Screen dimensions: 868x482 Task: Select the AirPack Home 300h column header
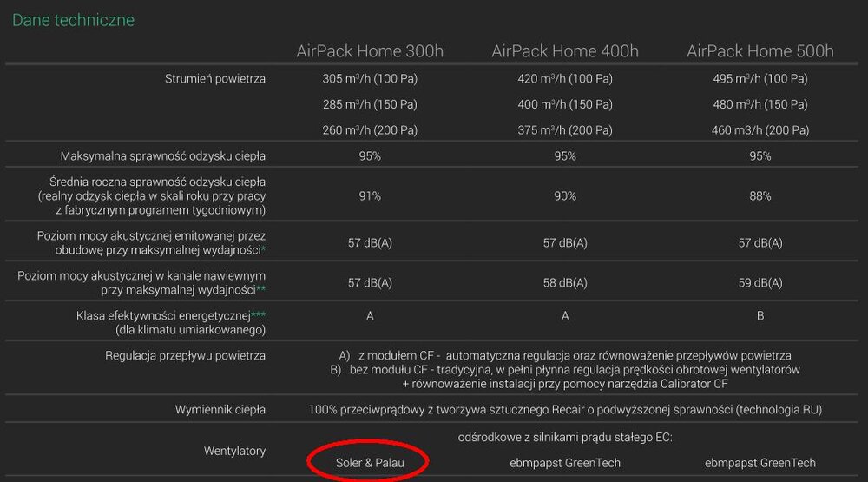click(370, 51)
